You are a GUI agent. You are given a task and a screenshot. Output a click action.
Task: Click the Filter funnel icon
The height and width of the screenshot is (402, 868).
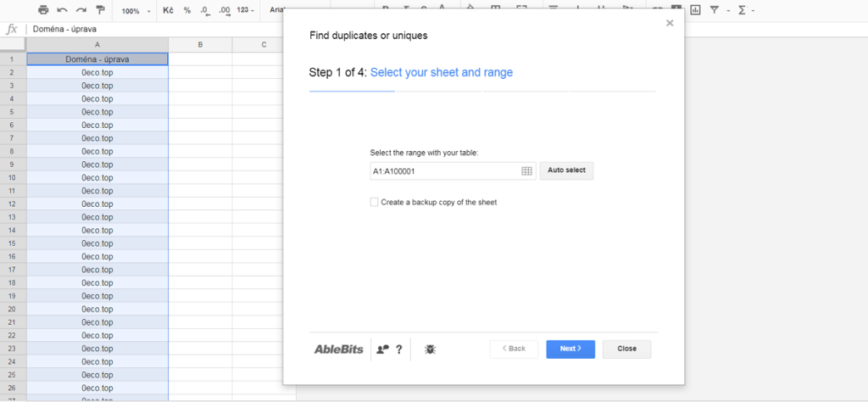tap(715, 10)
